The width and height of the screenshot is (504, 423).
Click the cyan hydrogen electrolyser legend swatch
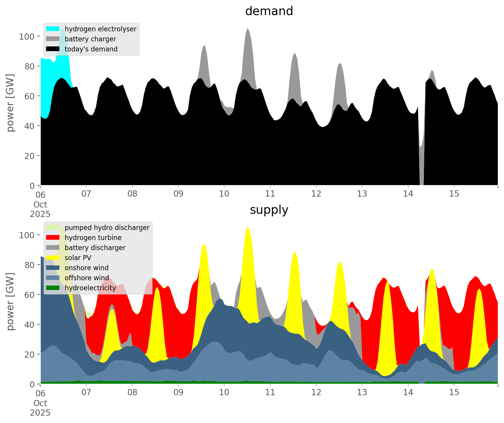coord(53,29)
